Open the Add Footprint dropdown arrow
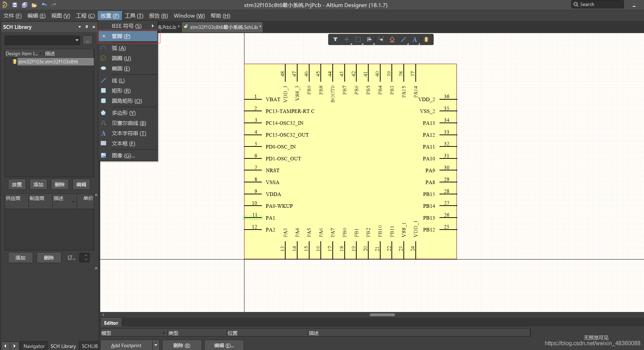This screenshot has height=350, width=644. tap(156, 345)
